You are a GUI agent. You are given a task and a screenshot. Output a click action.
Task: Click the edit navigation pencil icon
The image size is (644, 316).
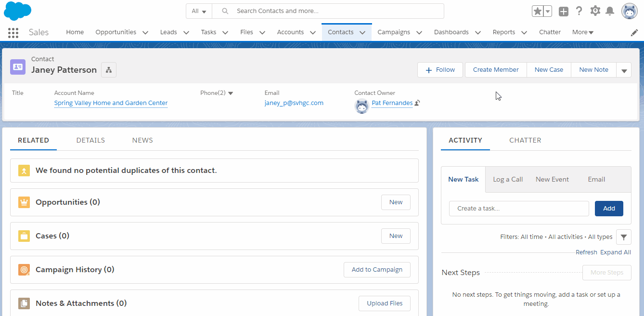634,32
